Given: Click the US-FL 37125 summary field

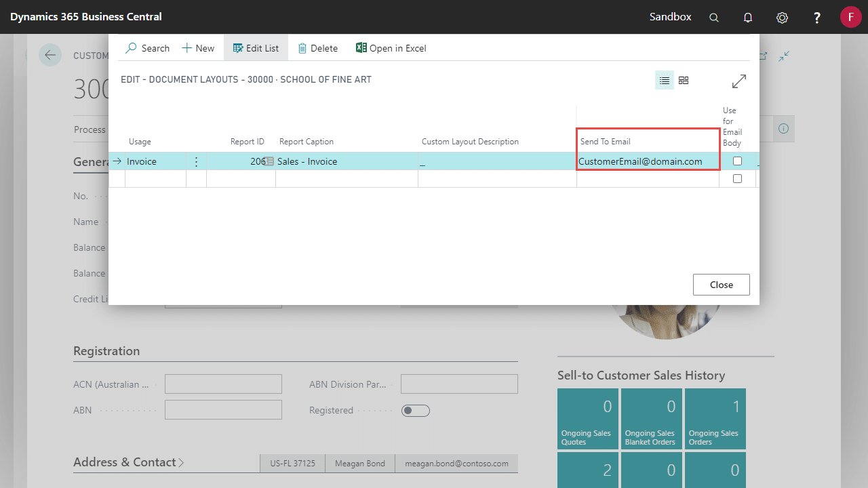Looking at the screenshot, I should pos(292,464).
